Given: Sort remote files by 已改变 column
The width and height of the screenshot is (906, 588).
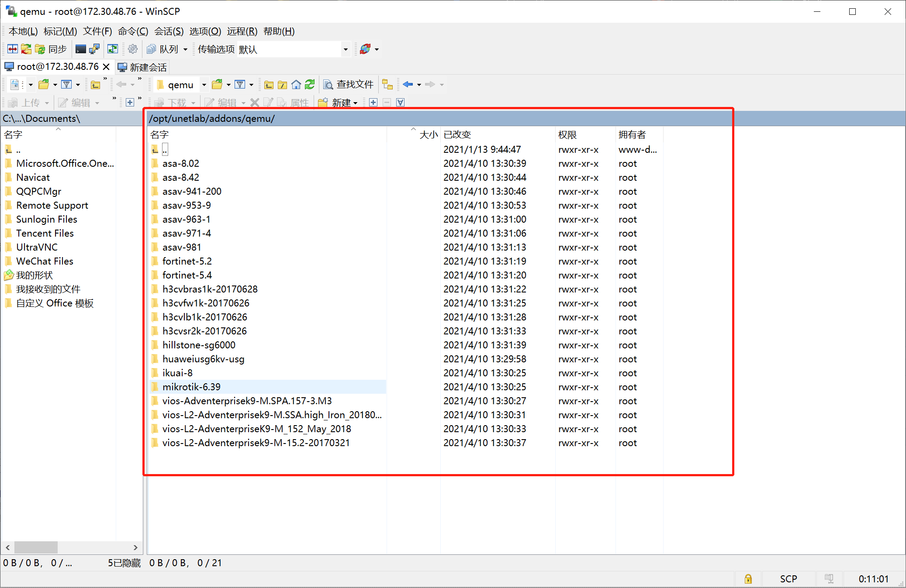Looking at the screenshot, I should [x=497, y=134].
